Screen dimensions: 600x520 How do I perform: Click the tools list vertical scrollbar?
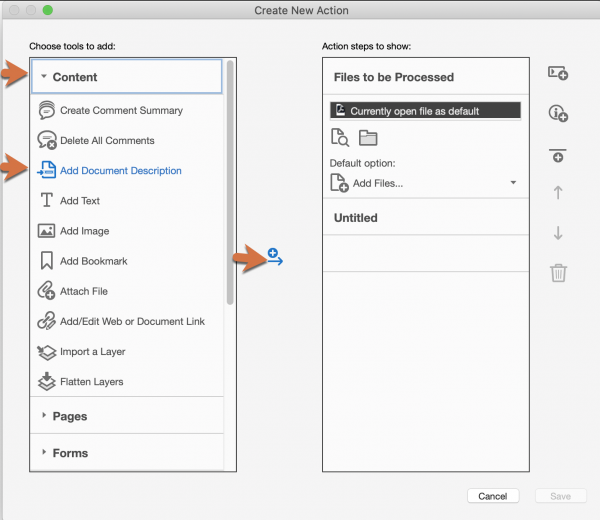230,182
